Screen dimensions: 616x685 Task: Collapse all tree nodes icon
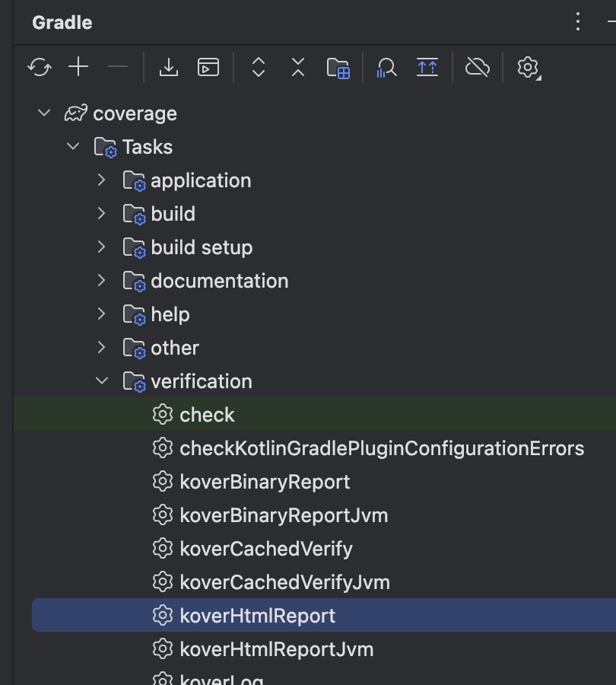tap(298, 67)
